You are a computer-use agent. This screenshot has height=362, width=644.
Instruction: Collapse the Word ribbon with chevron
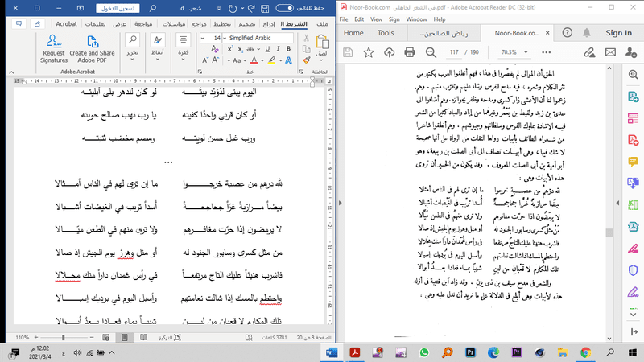click(x=11, y=72)
